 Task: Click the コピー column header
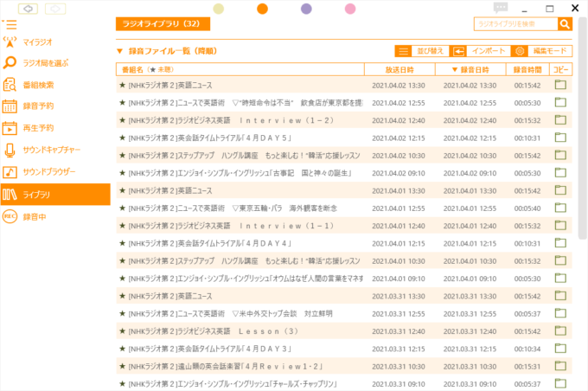561,69
